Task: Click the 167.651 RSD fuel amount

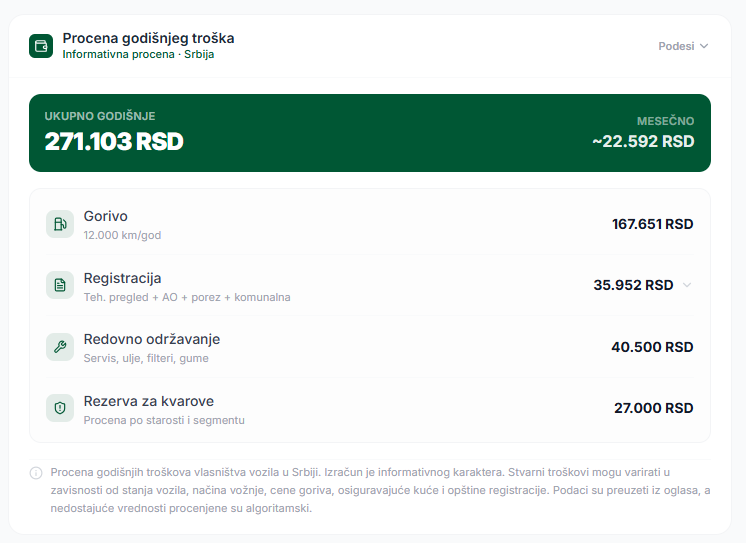Action: pos(652,224)
